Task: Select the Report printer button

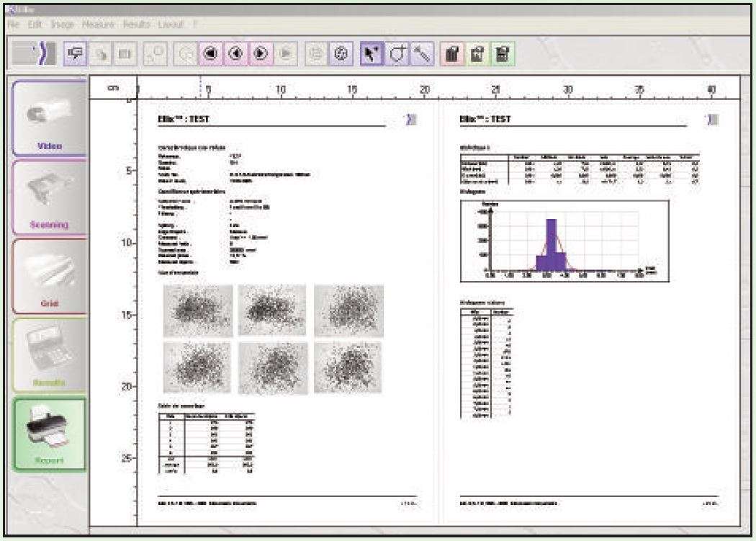Action: pos(49,434)
